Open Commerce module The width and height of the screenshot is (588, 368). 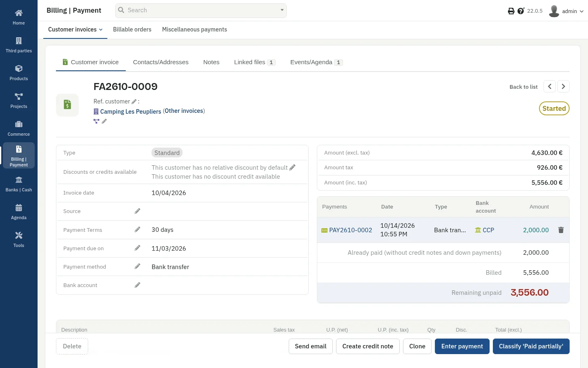[19, 128]
